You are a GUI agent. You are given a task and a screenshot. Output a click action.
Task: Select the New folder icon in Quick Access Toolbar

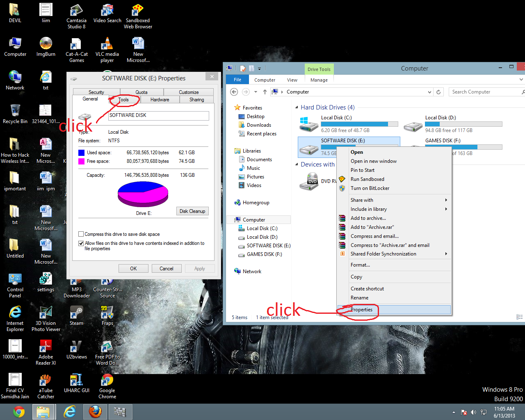tap(251, 68)
